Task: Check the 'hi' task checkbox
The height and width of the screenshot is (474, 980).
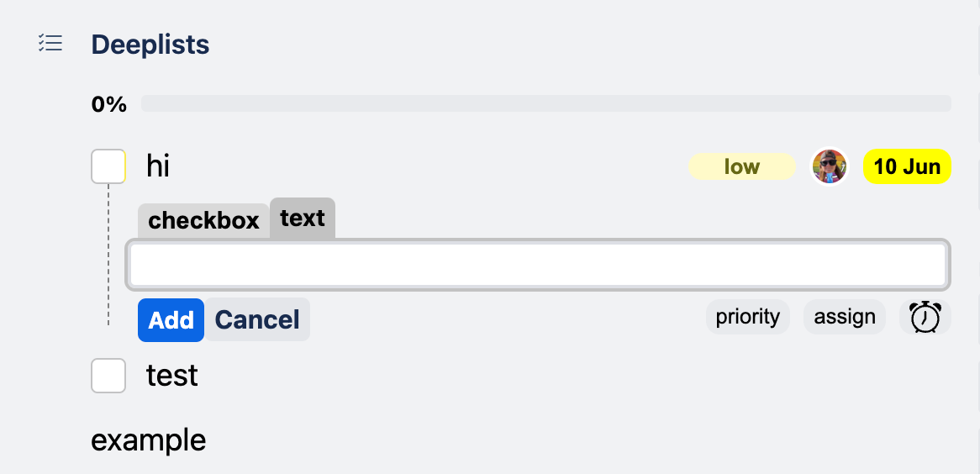Action: pyautogui.click(x=108, y=166)
